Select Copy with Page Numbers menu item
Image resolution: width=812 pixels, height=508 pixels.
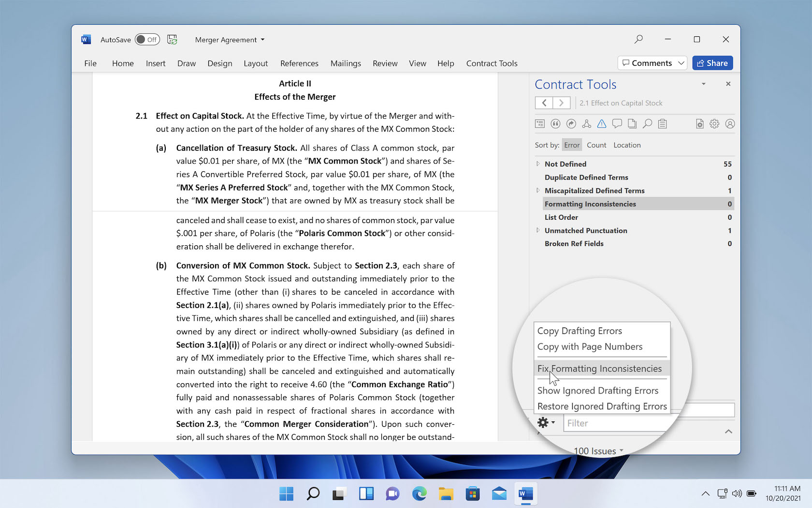point(602,347)
